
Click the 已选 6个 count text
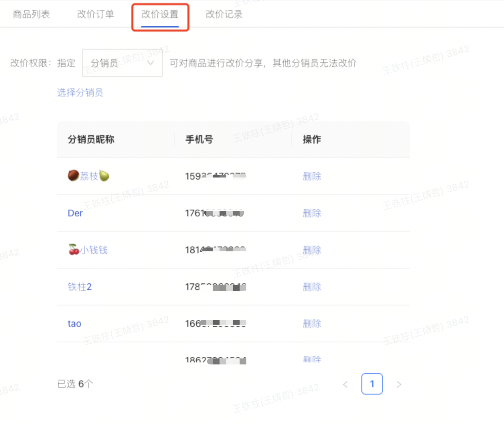[75, 384]
